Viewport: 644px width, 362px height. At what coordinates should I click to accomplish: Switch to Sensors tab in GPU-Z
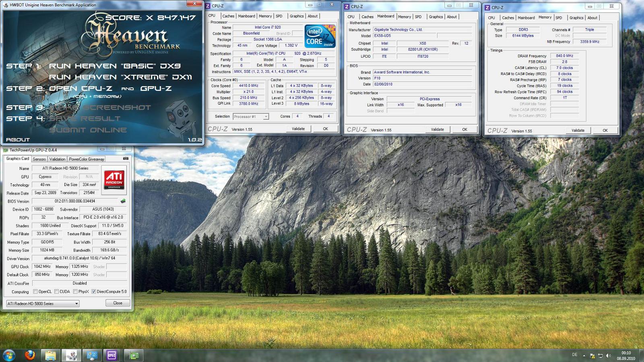[39, 159]
